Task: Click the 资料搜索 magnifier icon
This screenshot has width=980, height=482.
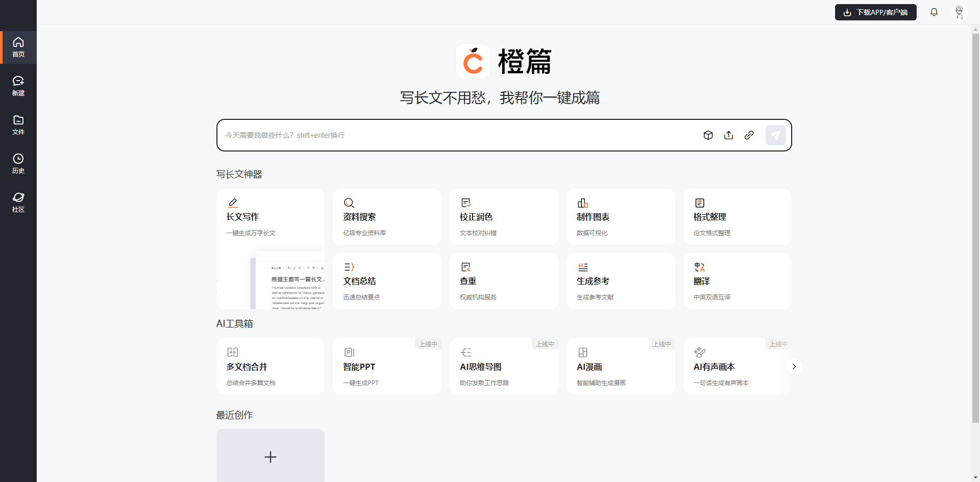Action: tap(349, 202)
